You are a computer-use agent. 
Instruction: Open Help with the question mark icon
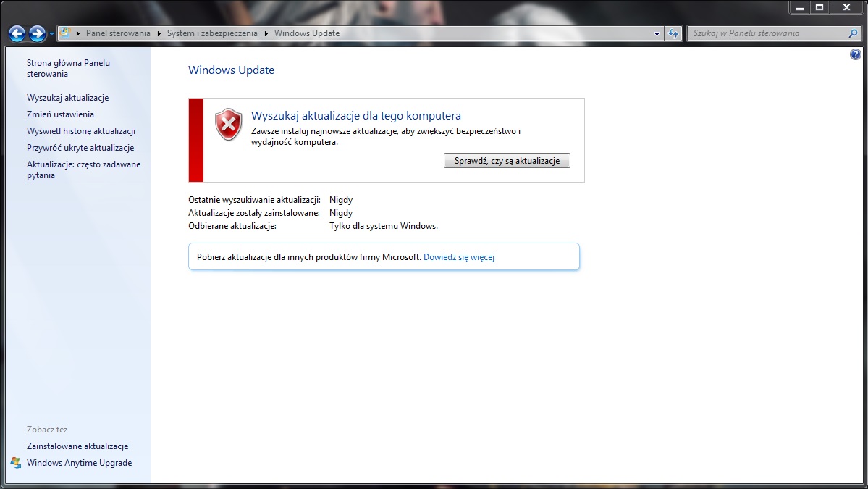pos(855,54)
